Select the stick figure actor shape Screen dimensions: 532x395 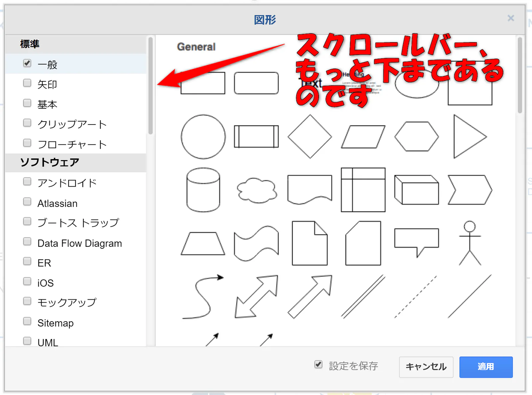pyautogui.click(x=470, y=243)
